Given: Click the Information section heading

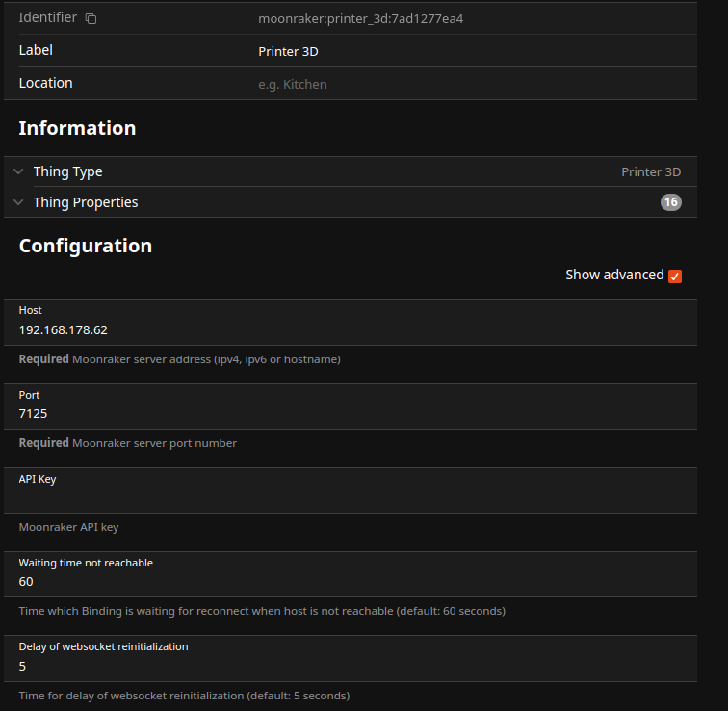Looking at the screenshot, I should (x=77, y=128).
